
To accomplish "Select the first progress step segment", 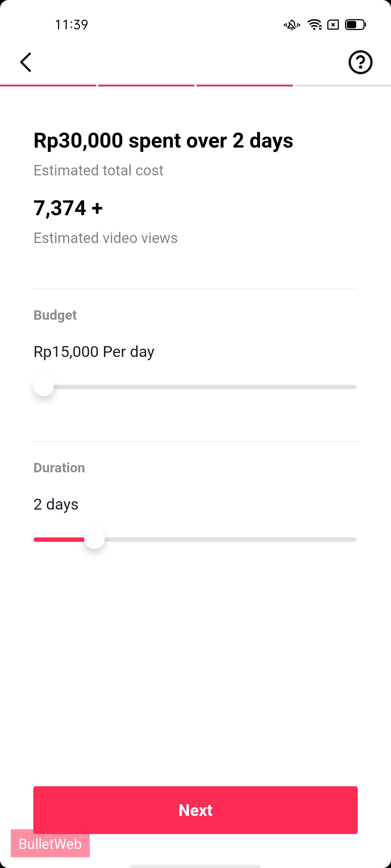I will click(48, 86).
